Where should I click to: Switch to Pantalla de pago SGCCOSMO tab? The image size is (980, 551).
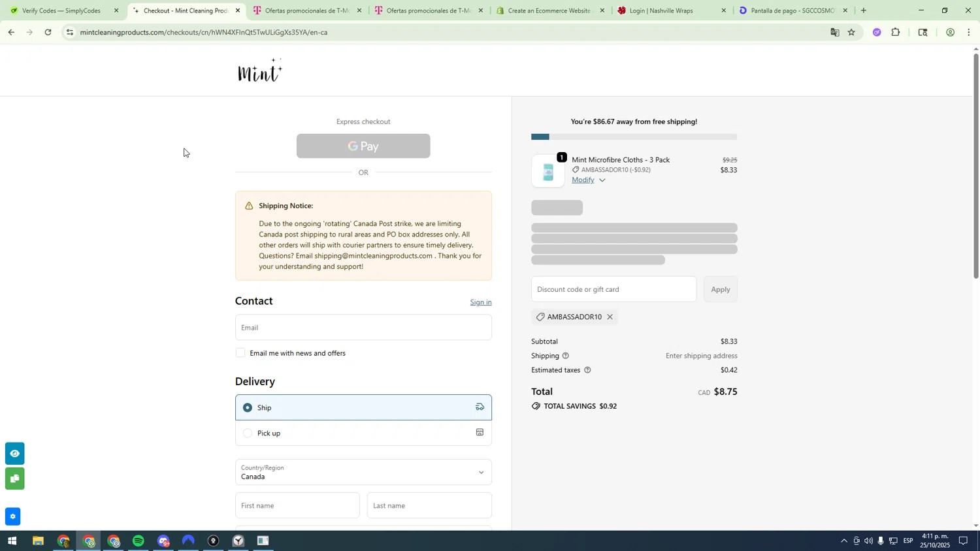pyautogui.click(x=792, y=10)
